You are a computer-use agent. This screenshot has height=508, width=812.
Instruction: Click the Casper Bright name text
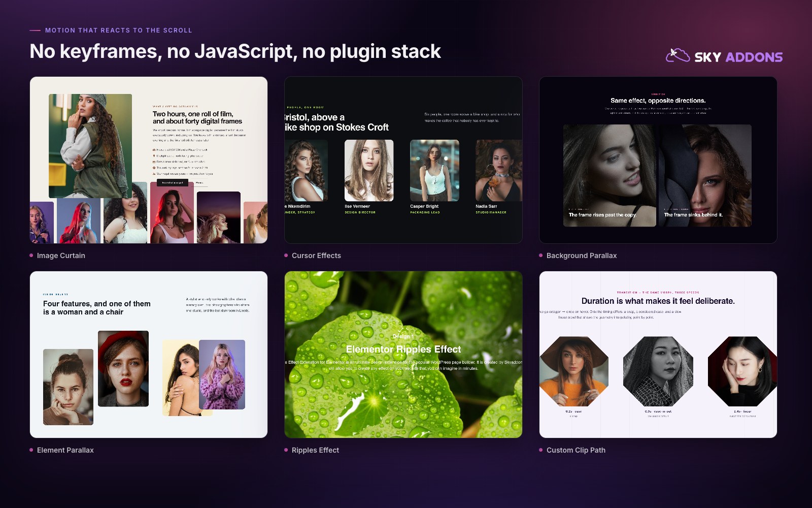point(424,206)
